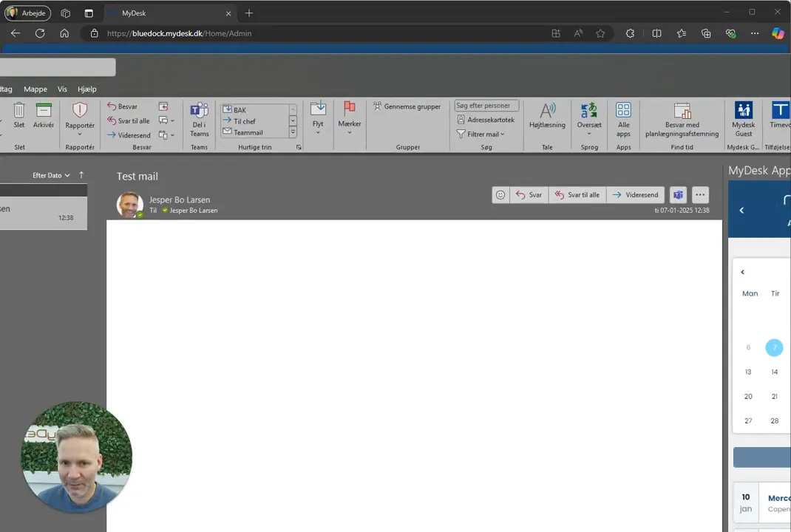Image resolution: width=791 pixels, height=532 pixels.
Task: Go back in the MyDesk App pane
Action: pos(741,211)
